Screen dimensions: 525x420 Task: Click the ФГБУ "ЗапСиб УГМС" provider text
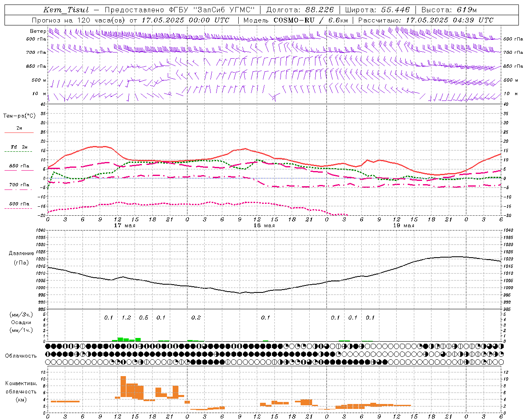[x=212, y=10]
